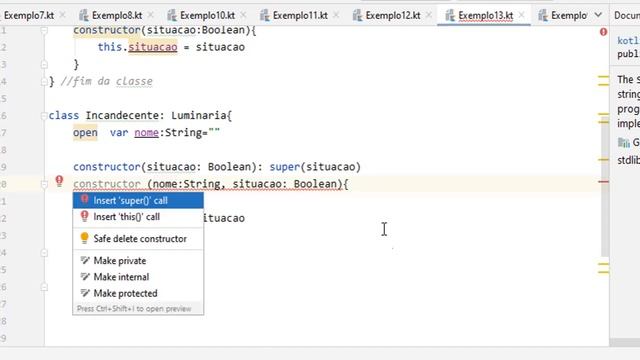Viewport: 640px width, 360px height.
Task: Click the 'Luminaria' superclass name
Action: (x=199, y=116)
